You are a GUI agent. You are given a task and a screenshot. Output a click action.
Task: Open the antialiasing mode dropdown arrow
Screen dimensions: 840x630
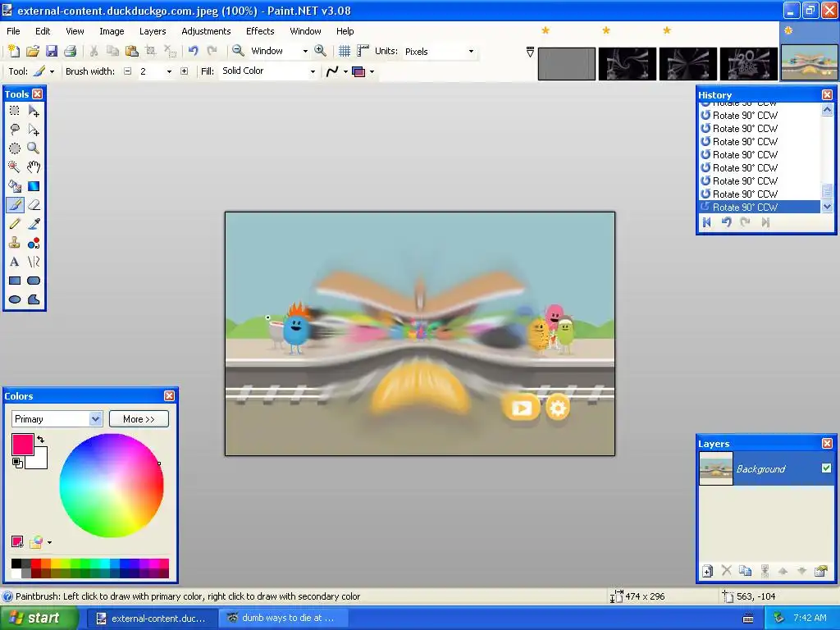345,71
